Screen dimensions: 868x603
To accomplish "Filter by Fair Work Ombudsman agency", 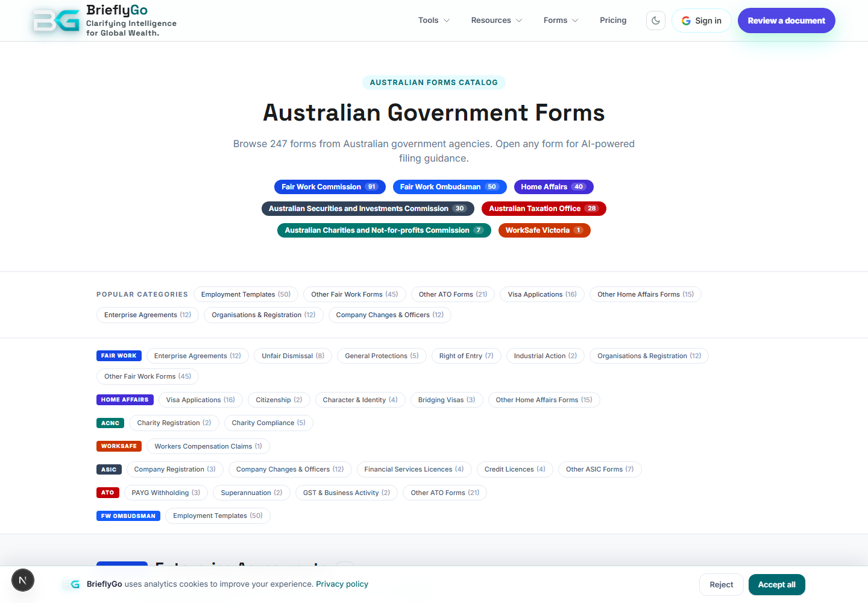I will pyautogui.click(x=450, y=187).
